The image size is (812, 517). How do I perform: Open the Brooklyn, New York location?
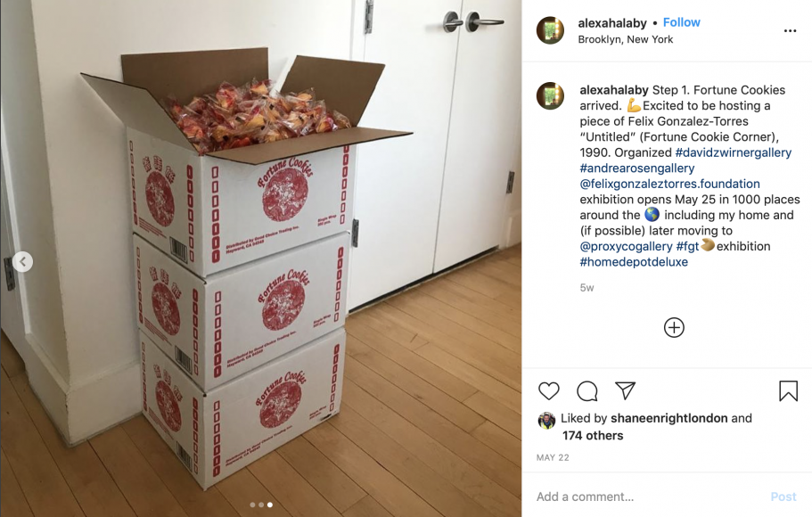click(625, 39)
